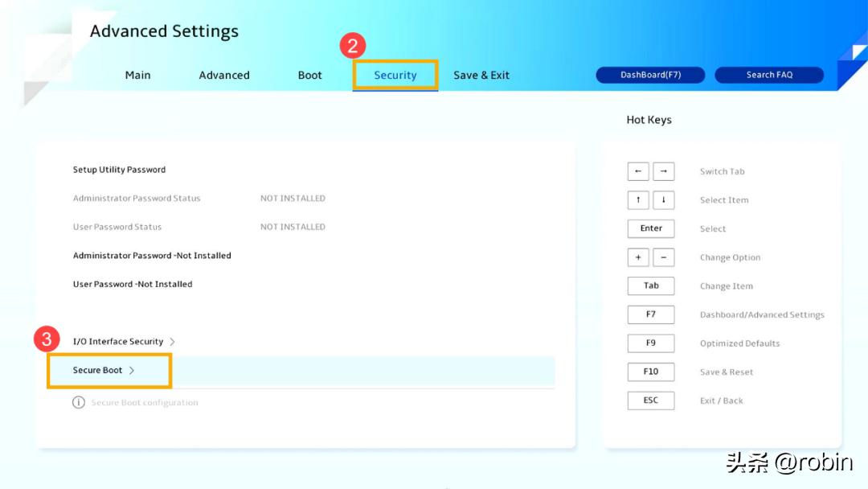Click the F10 Save & Reset key
This screenshot has width=868, height=489.
(650, 372)
